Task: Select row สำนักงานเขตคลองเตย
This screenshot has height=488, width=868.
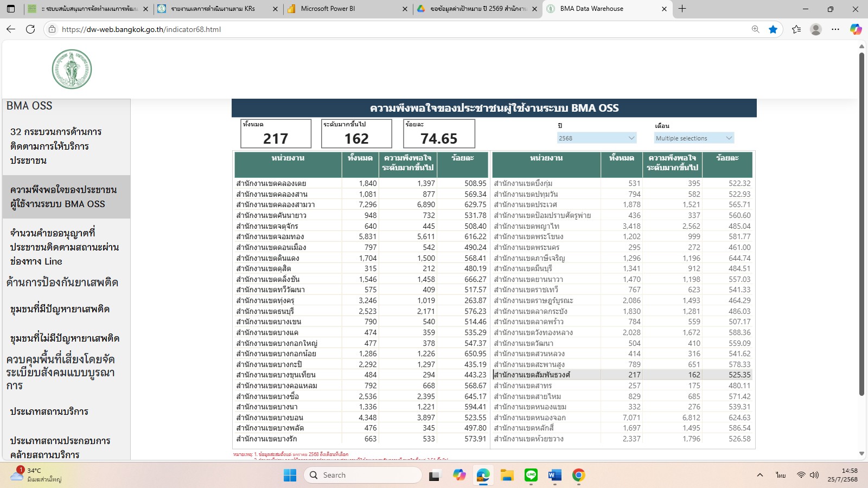Action: 361,183
